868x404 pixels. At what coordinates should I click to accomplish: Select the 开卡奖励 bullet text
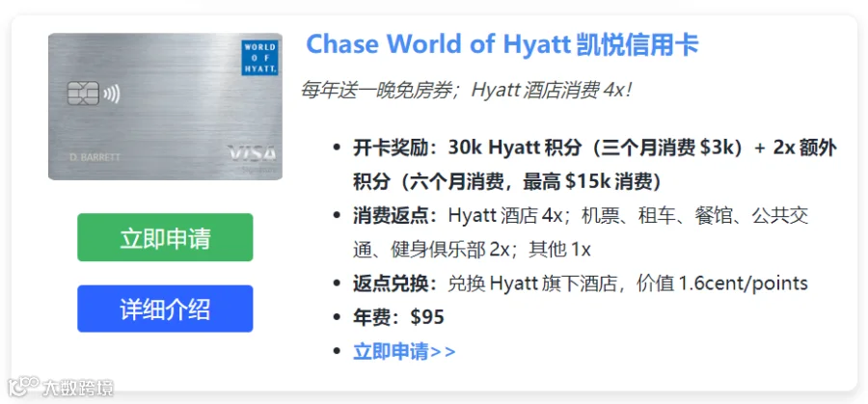click(594, 165)
